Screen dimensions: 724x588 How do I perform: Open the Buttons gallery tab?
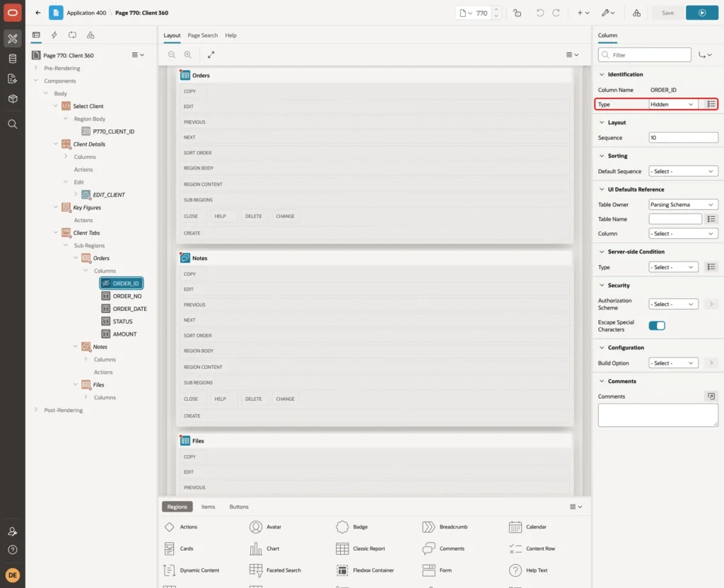pyautogui.click(x=239, y=507)
